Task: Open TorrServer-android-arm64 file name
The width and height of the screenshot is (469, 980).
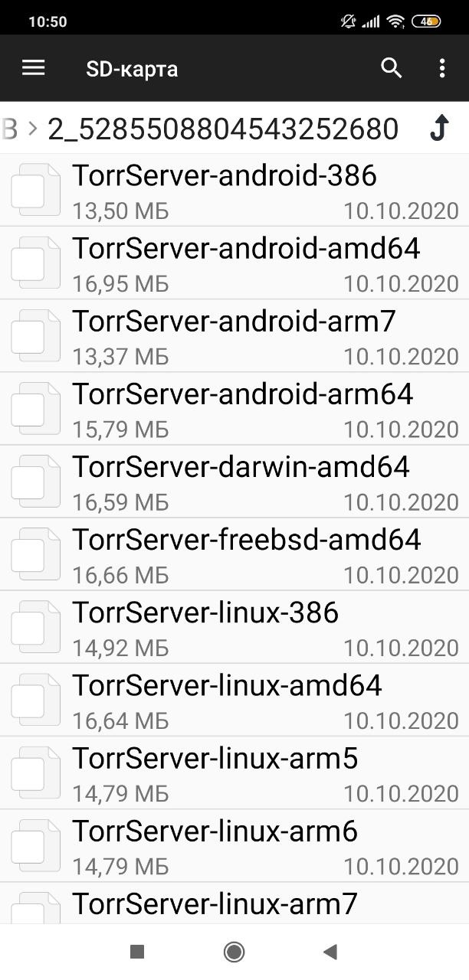Action: 243,394
